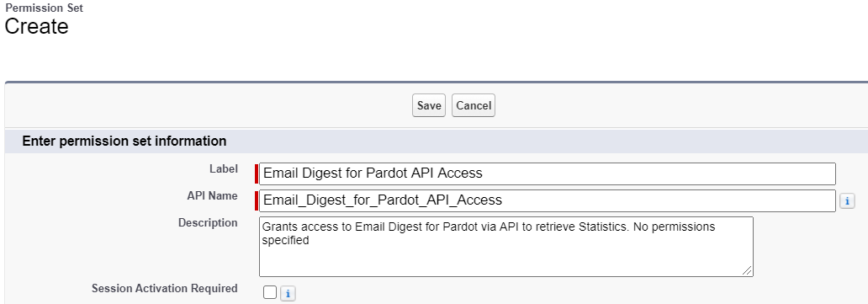Click the Cancel button
Screen dimensions: 868x304
(x=474, y=105)
